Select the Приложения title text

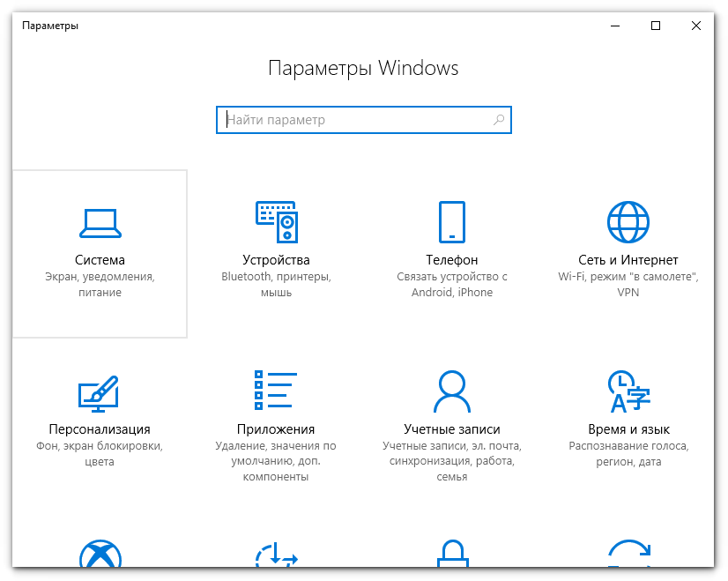pos(276,429)
